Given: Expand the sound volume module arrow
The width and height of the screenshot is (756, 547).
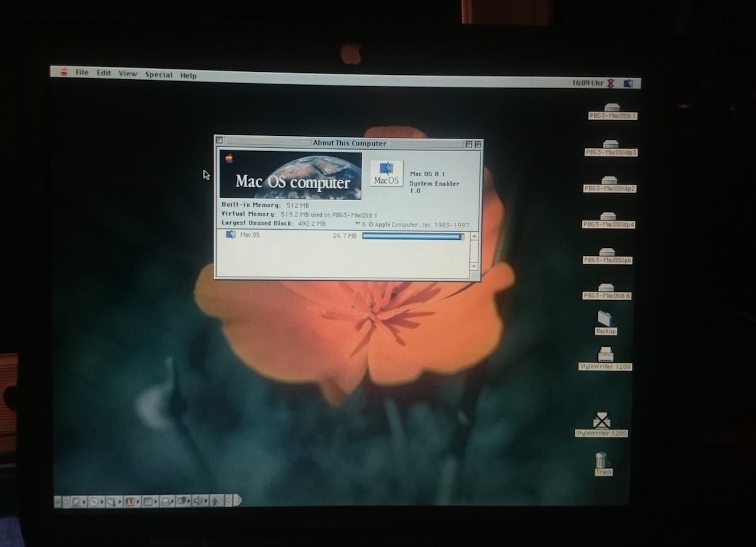Looking at the screenshot, I should click(x=206, y=501).
